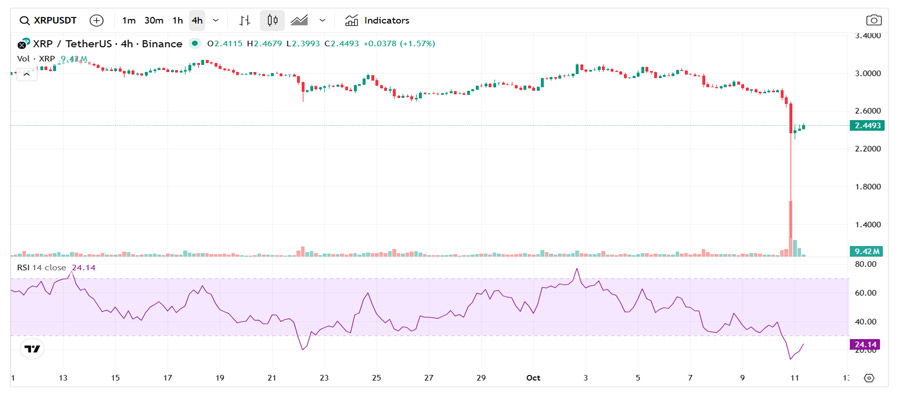This screenshot has width=900, height=400.
Task: Expand the chart style dropdown arrow
Action: point(321,20)
